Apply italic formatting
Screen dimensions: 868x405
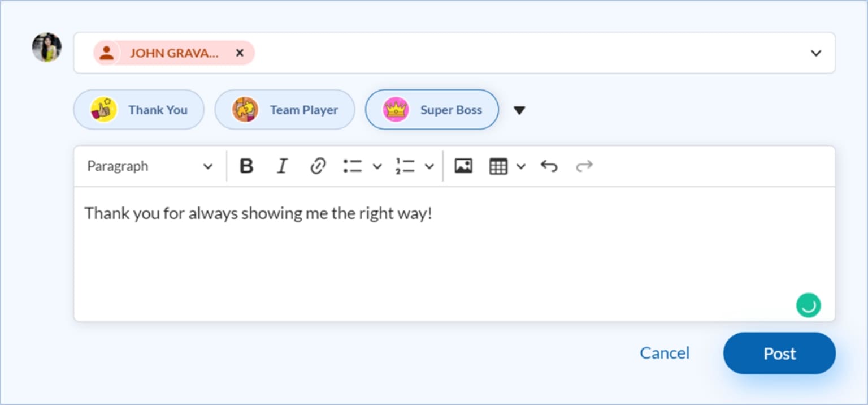coord(281,166)
